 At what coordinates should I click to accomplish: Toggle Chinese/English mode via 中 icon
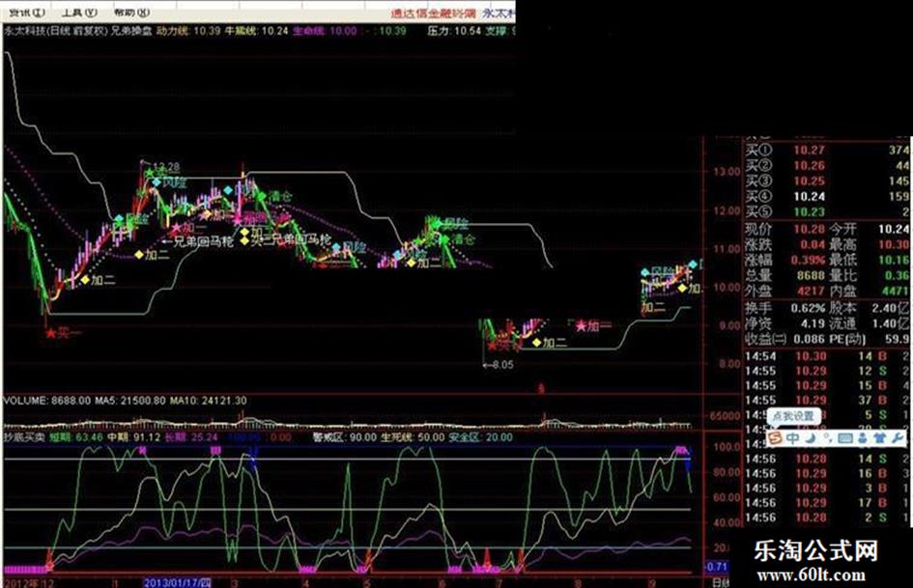tap(792, 437)
